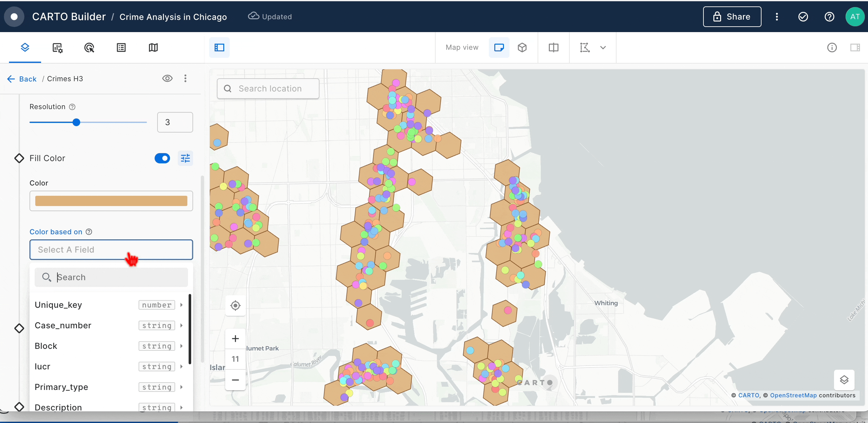Click the Resolution slider handle
The image size is (868, 423).
(76, 122)
